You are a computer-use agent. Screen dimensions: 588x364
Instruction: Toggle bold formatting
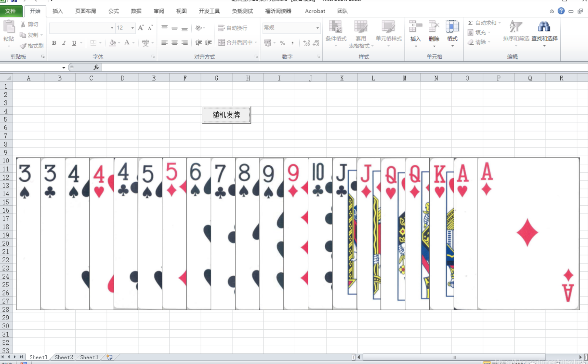click(54, 43)
